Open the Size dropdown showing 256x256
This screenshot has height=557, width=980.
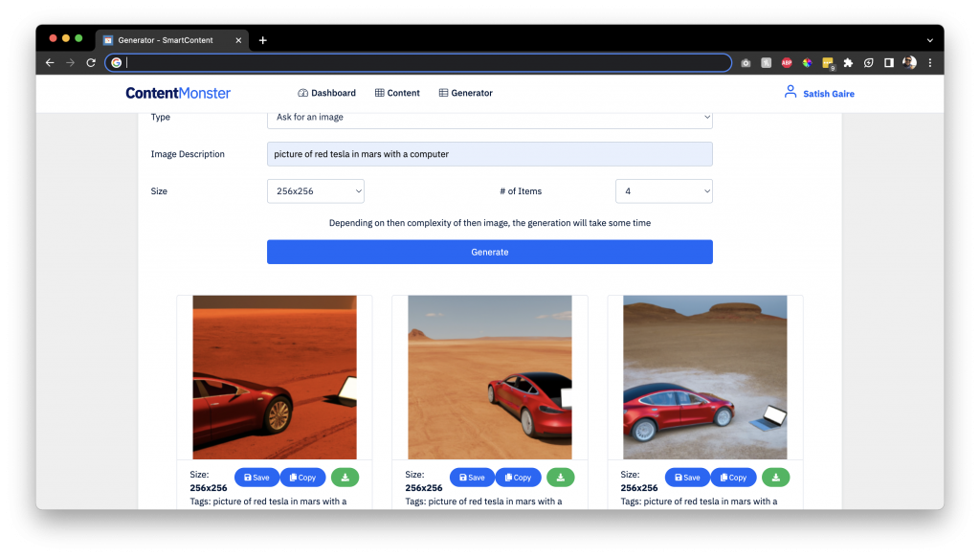pos(316,191)
